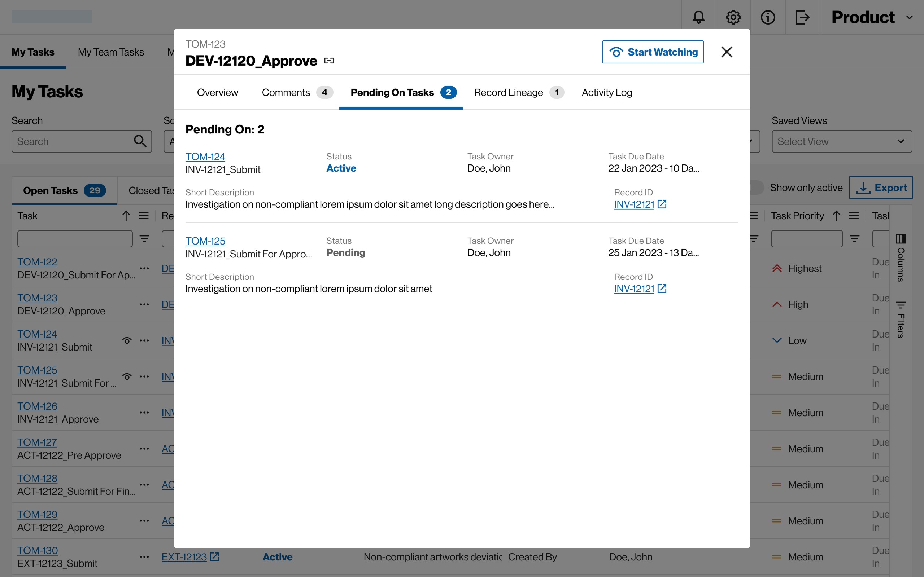This screenshot has width=924, height=577.
Task: Click the Task column filter input field
Action: [x=75, y=238]
